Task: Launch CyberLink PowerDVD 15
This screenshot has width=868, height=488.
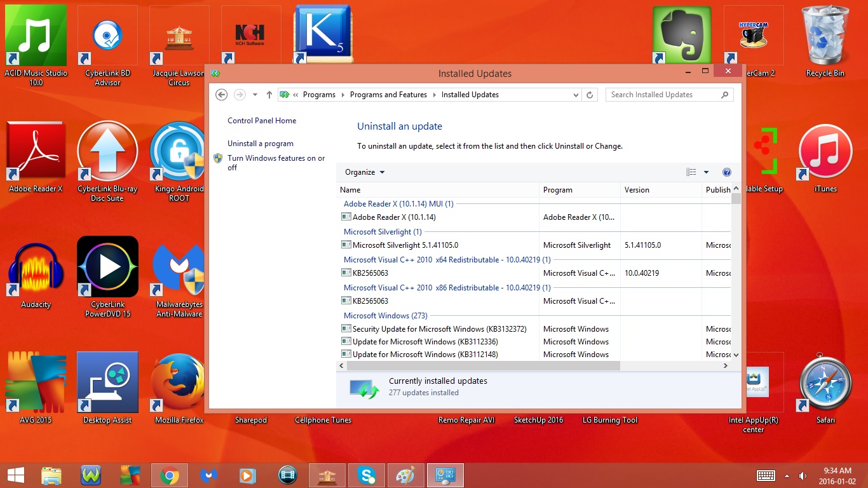Action: (107, 277)
